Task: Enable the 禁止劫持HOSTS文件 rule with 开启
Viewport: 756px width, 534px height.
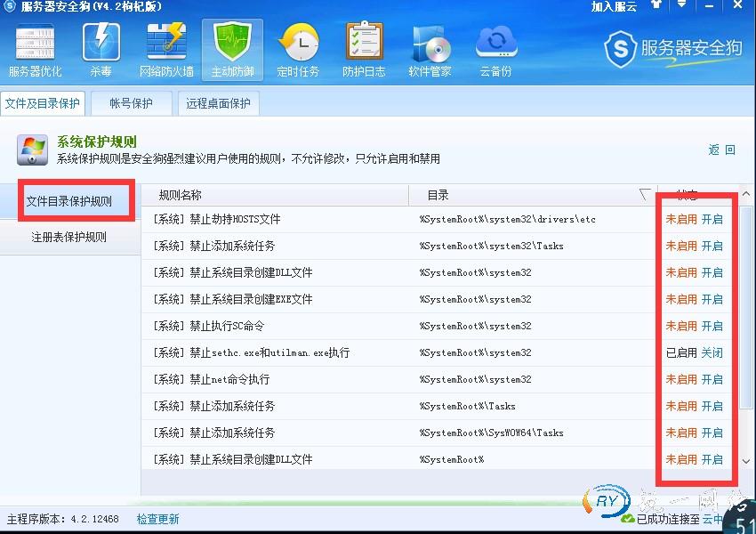Action: [712, 219]
